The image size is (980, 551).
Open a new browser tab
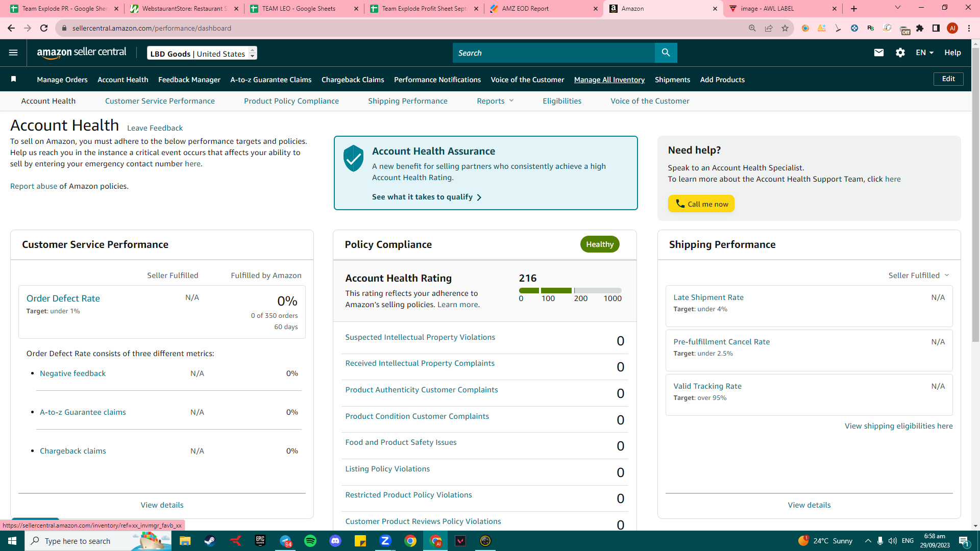(854, 9)
